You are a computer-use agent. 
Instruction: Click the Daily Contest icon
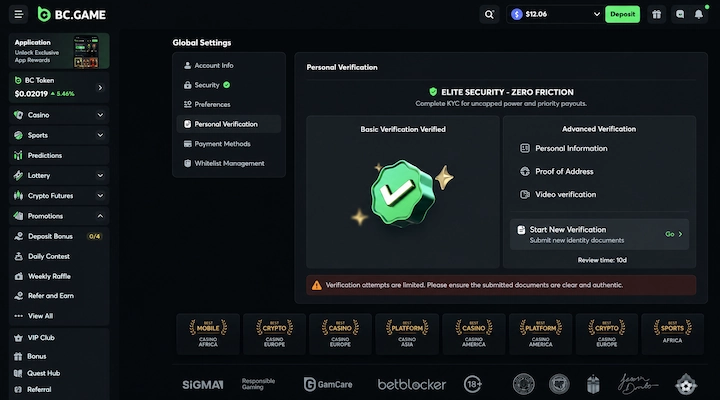point(19,256)
